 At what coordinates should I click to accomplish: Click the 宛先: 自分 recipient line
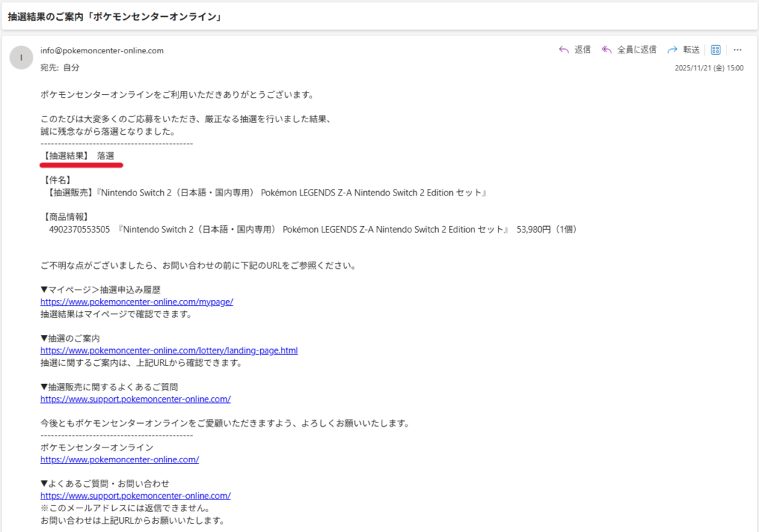[x=59, y=67]
